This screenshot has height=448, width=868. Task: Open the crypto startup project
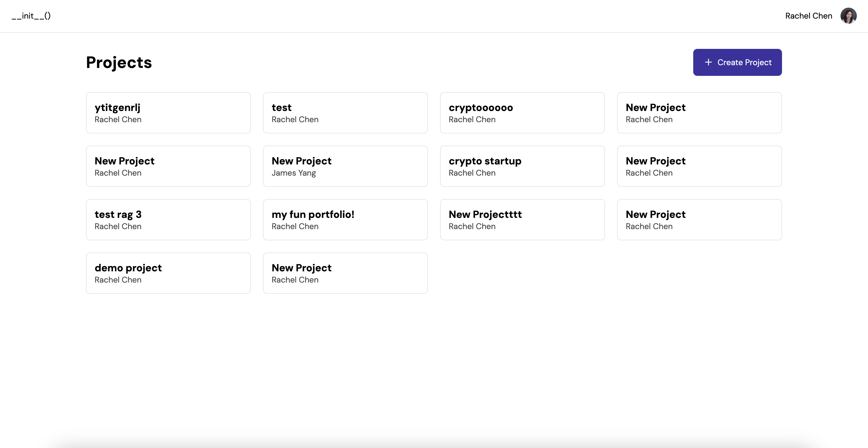click(522, 166)
